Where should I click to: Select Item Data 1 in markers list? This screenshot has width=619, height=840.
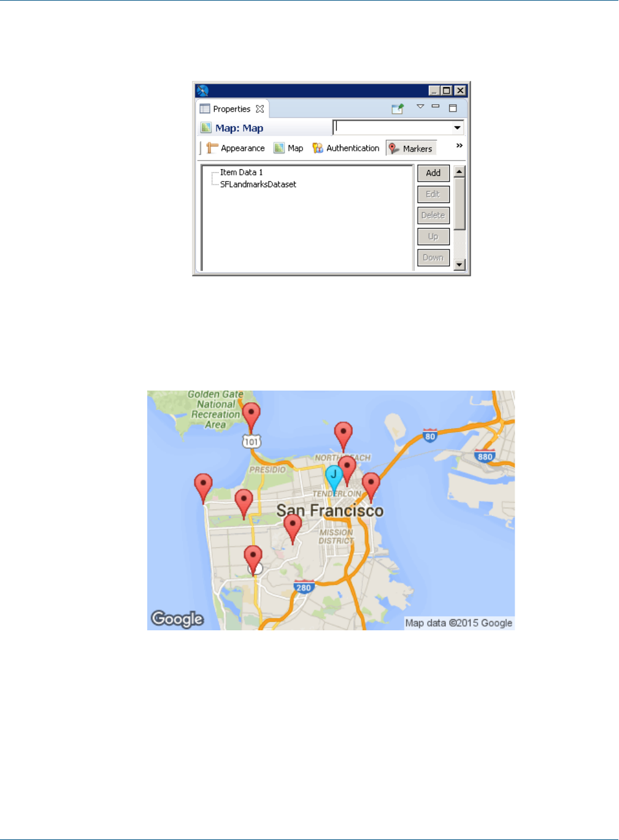[x=241, y=172]
